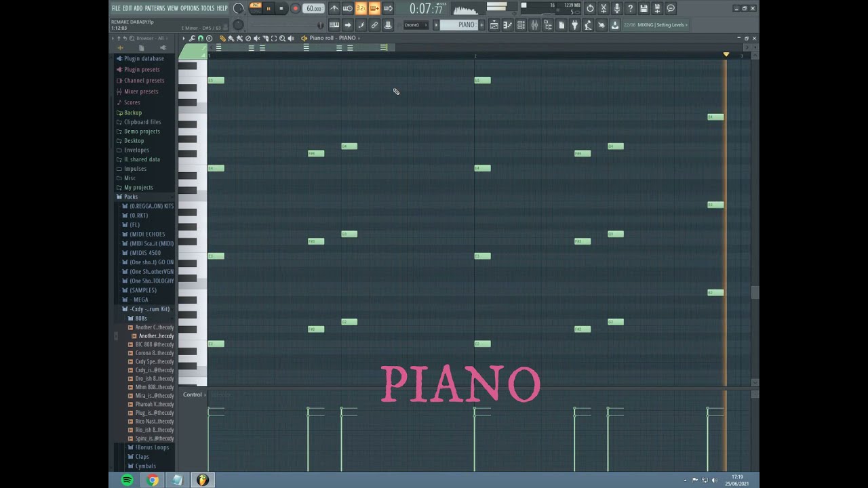Screen dimensions: 868x488
Task: Activate the Playback speaker tool in piano roll
Action: point(291,38)
